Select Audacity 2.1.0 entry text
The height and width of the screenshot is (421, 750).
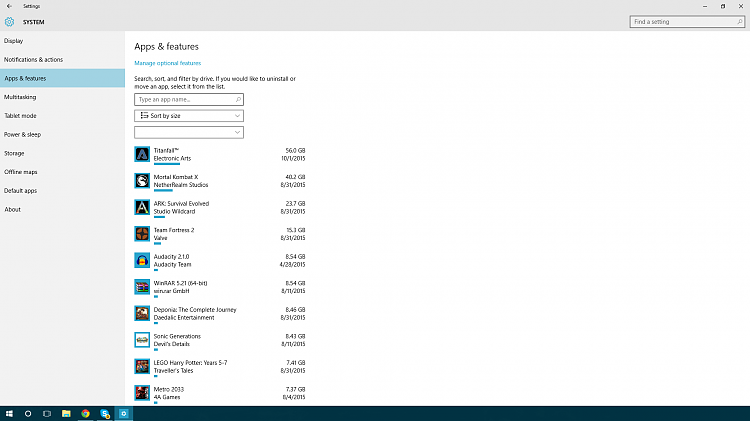[171, 256]
